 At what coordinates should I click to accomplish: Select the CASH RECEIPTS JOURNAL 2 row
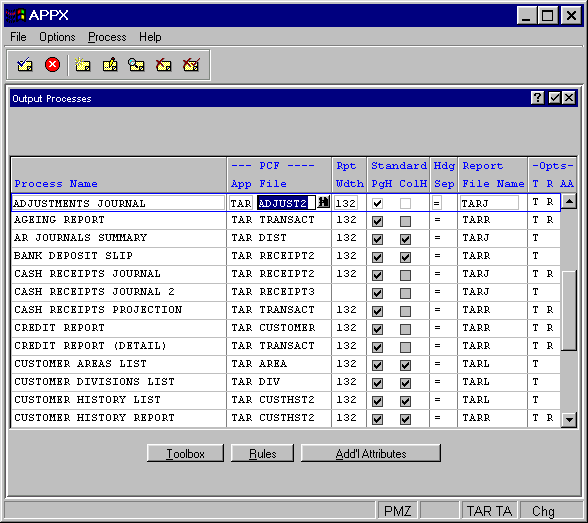[286, 292]
